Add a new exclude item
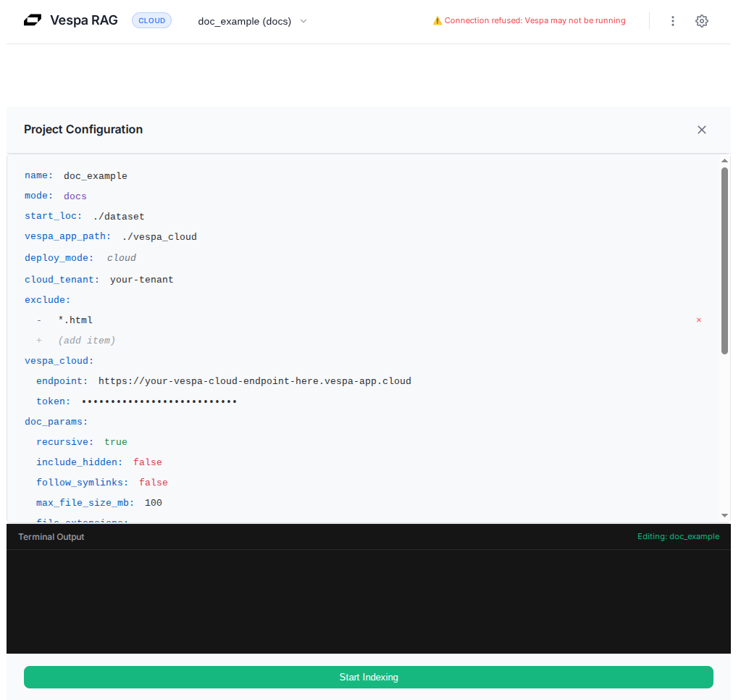Viewport: 741px width, 700px height. coord(84,340)
